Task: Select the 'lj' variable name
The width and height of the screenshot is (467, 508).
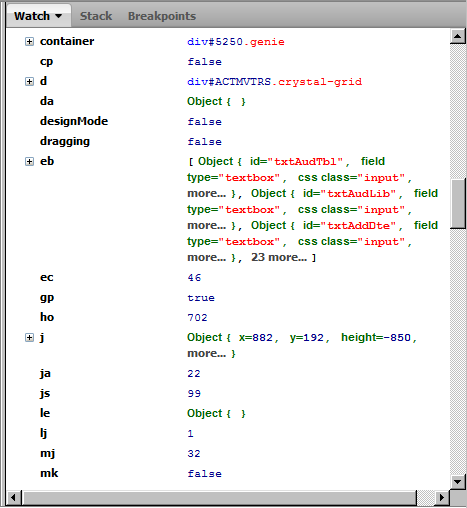Action: point(43,433)
